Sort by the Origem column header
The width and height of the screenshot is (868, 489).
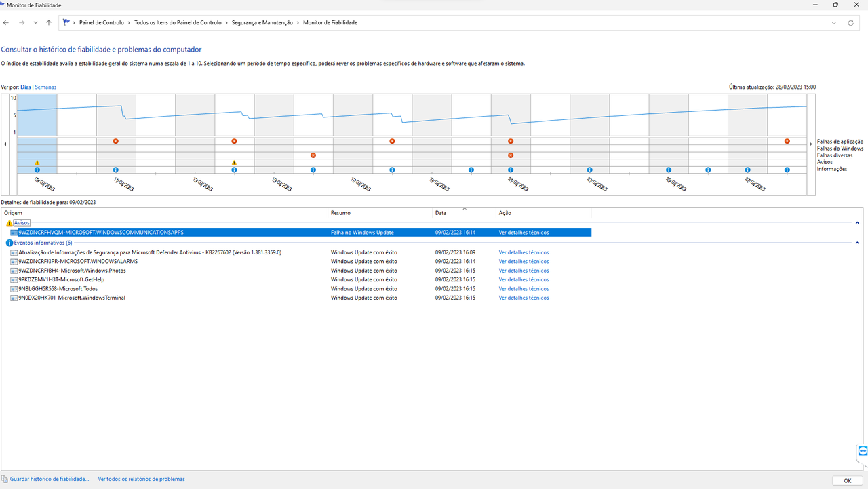tap(164, 213)
